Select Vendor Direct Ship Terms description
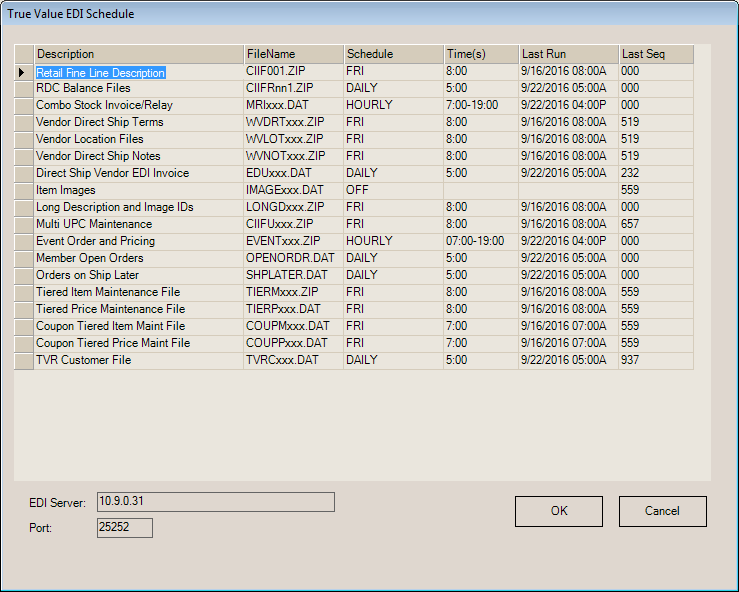 (139, 123)
